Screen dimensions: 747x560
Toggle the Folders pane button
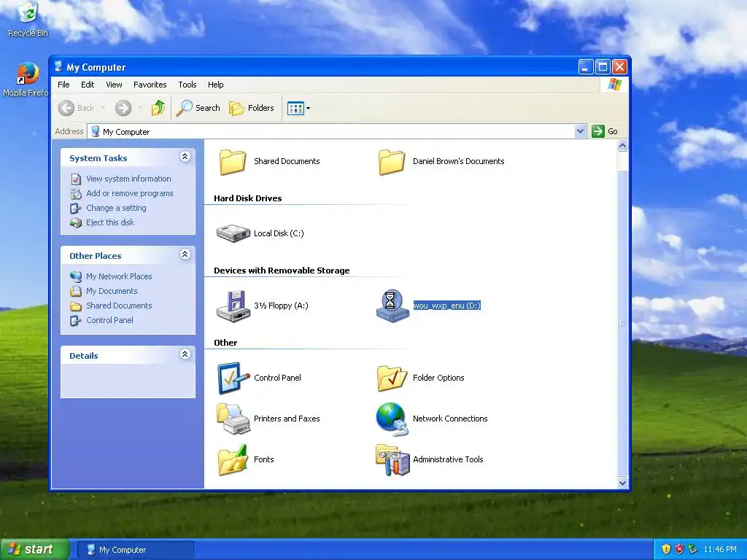pyautogui.click(x=252, y=108)
